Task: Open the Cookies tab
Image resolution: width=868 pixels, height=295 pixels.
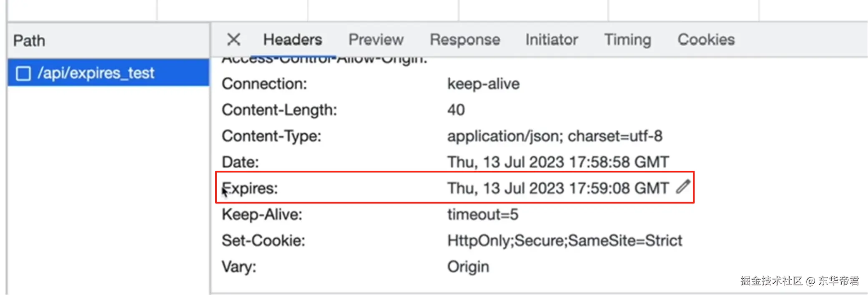Action: (x=706, y=40)
